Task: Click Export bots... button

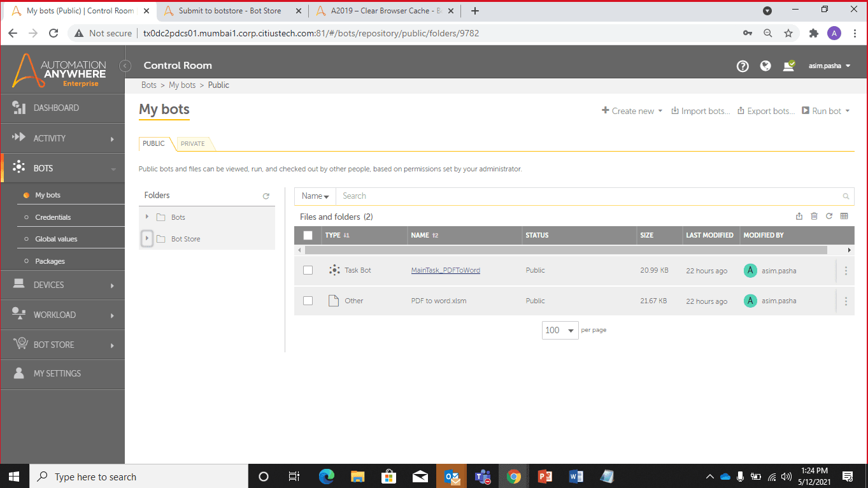Action: (x=766, y=111)
